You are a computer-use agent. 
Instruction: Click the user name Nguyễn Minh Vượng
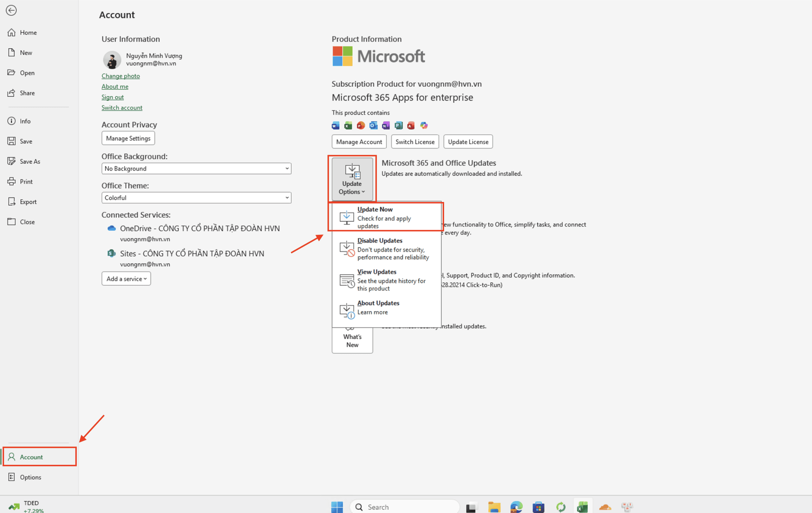[154, 55]
